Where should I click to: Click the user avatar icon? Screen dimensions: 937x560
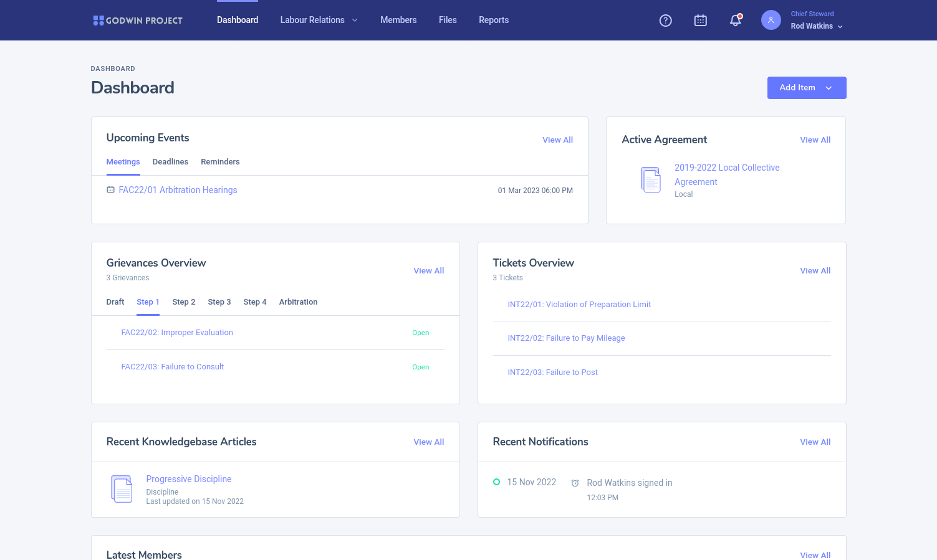point(771,20)
